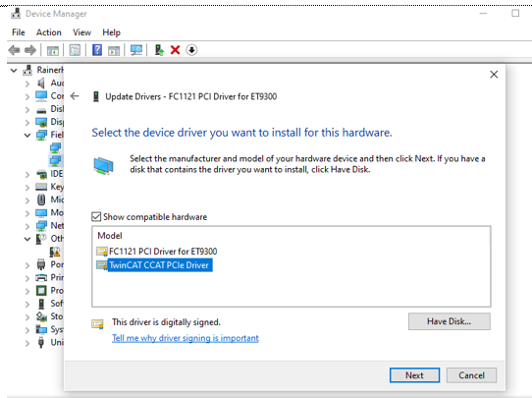Click the show/hide console tree toolbar icon
Viewport: 532px width, 398px height.
(x=53, y=50)
